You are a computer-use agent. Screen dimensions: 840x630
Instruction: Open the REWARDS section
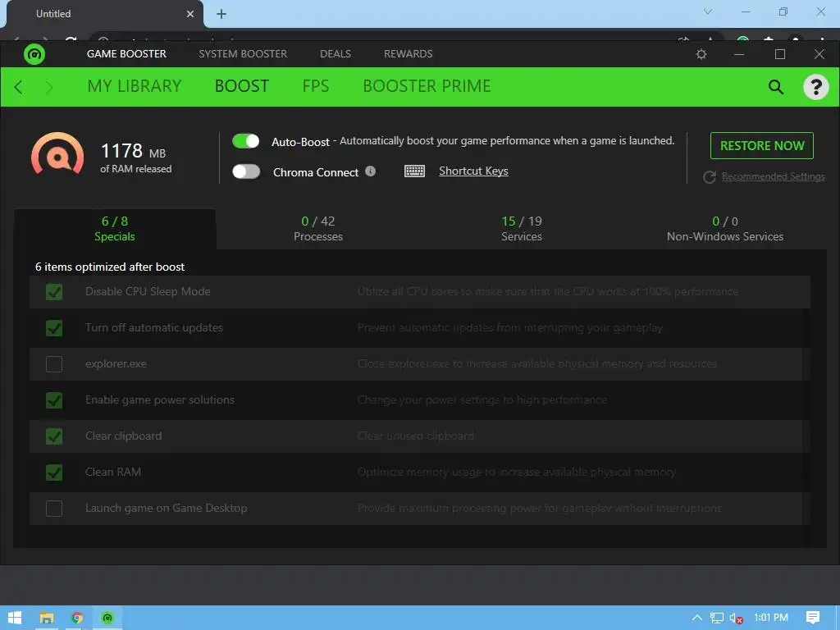click(x=409, y=54)
